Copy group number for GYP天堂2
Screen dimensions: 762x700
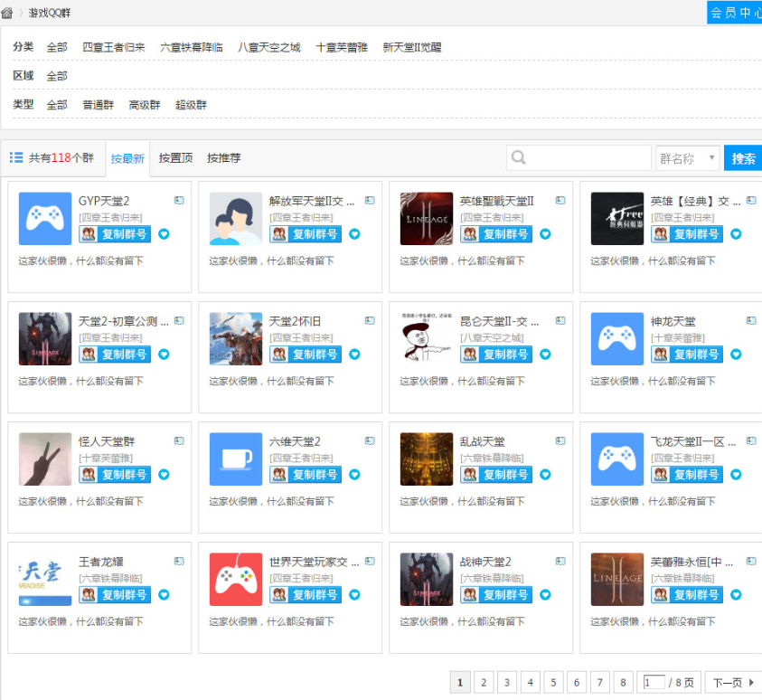coord(115,234)
